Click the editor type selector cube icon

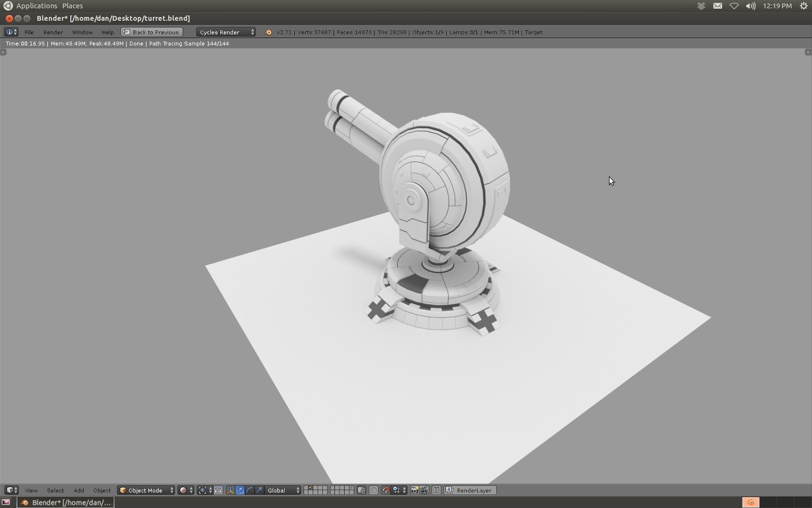pyautogui.click(x=10, y=490)
